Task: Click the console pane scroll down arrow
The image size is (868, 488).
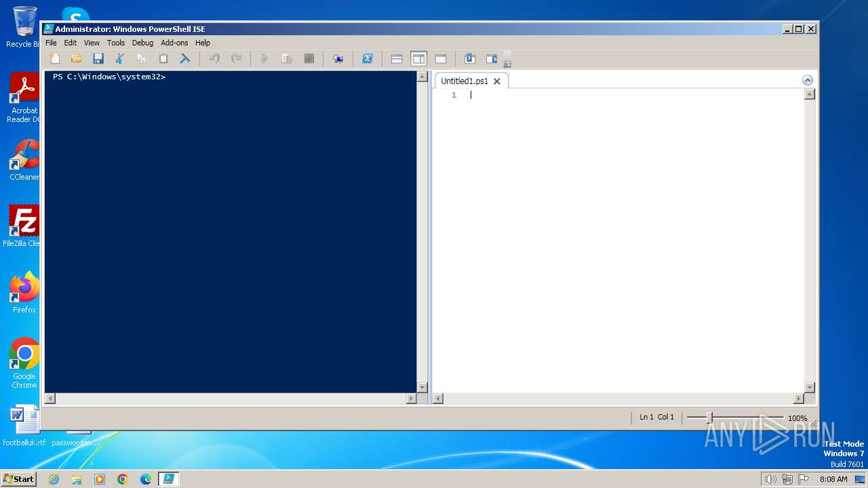Action: [422, 388]
